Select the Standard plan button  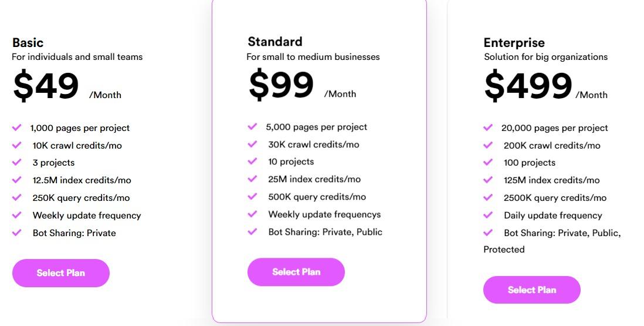point(296,272)
